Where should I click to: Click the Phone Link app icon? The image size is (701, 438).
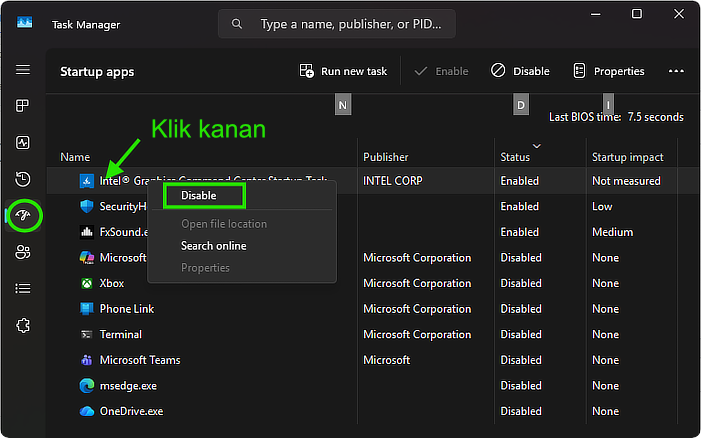[x=87, y=309]
